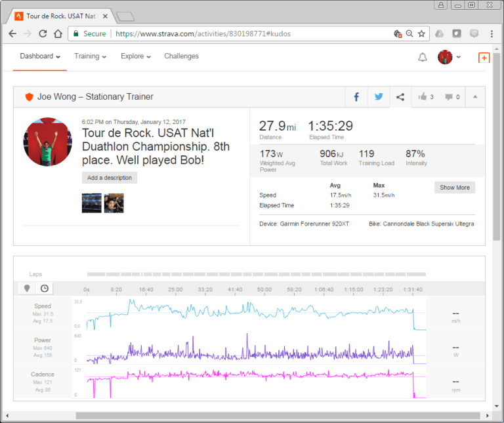Open the second activity photo thumbnail

coord(114,203)
